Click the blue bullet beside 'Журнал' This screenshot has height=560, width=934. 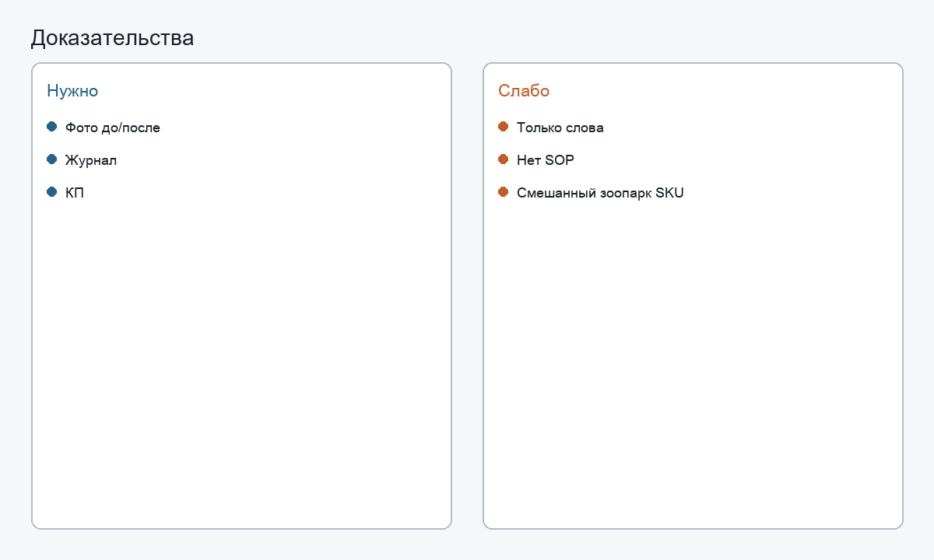52,159
